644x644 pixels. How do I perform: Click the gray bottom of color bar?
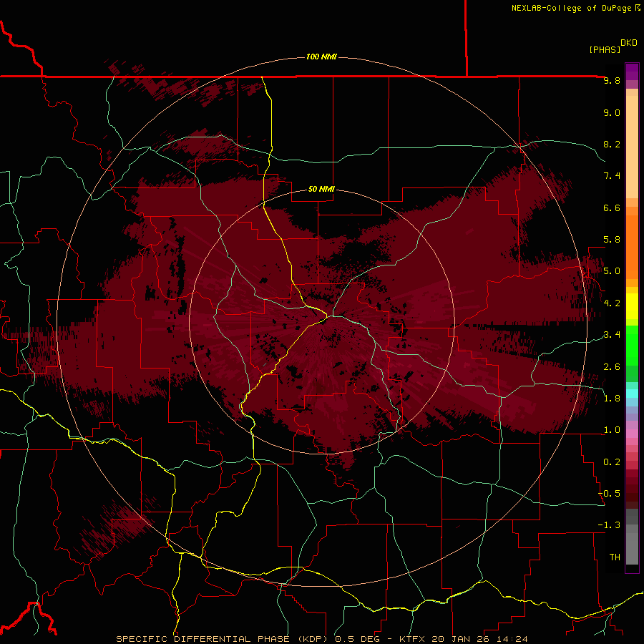pyautogui.click(x=632, y=546)
